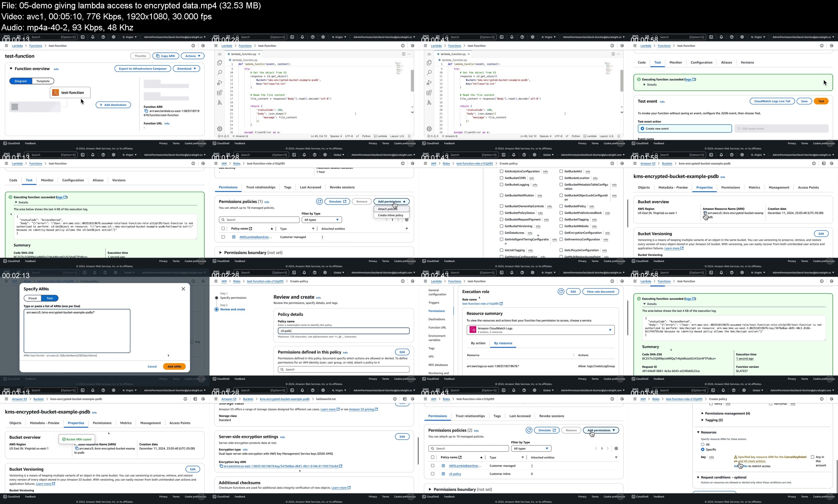The height and width of the screenshot is (504, 838).
Task: Click the orange Add ARNs button
Action: click(174, 366)
